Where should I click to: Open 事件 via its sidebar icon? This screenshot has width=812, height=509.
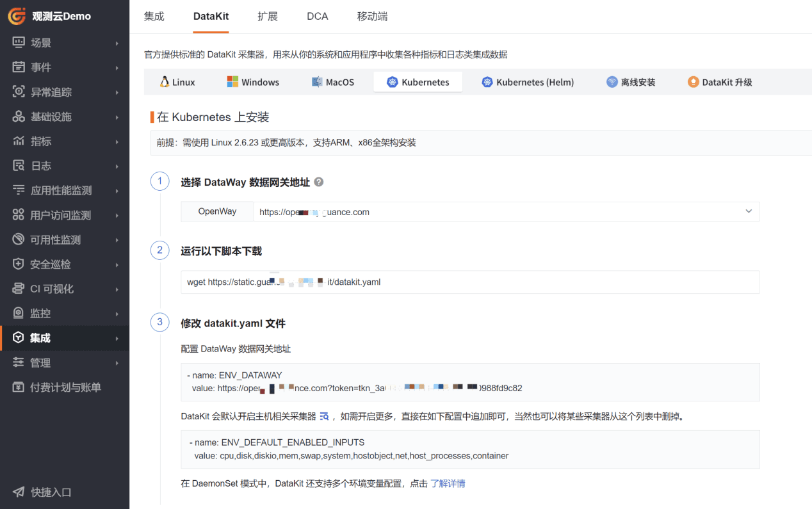19,67
